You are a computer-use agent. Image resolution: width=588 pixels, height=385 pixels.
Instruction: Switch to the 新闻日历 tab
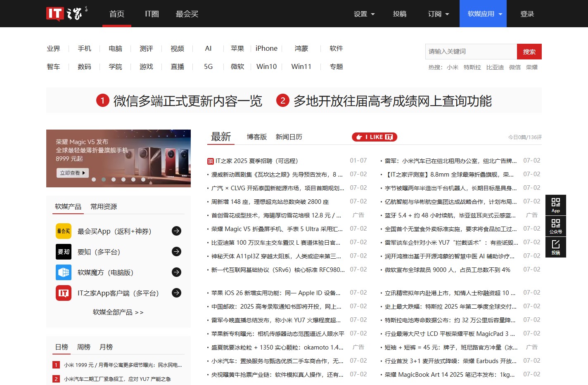(289, 137)
